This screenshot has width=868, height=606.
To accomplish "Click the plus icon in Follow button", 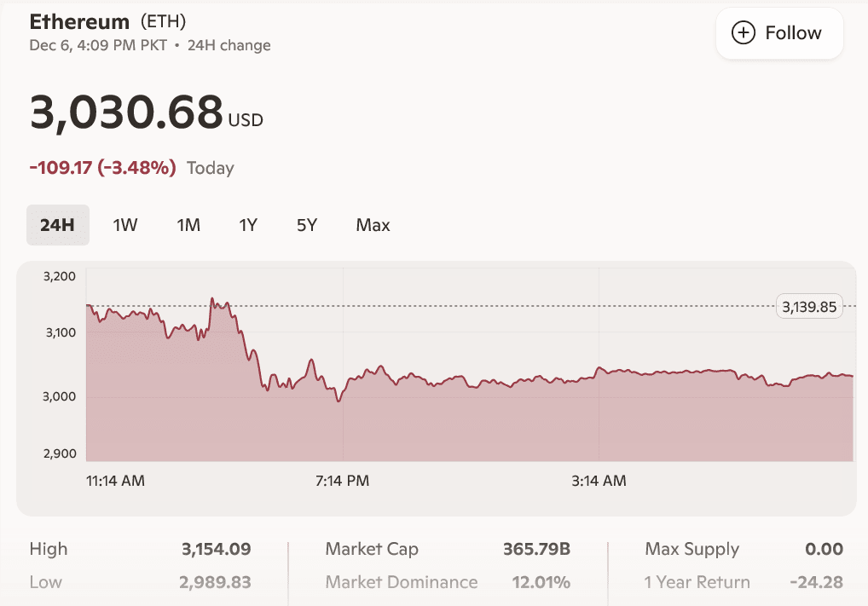I will click(x=744, y=33).
